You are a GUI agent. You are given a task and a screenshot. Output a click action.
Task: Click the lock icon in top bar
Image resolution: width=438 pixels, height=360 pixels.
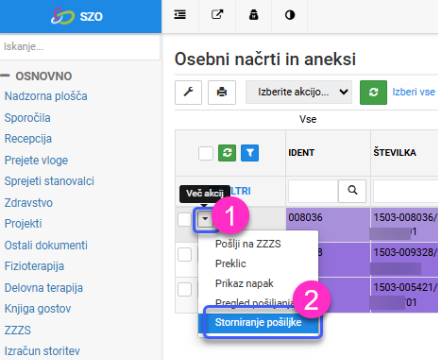254,15
